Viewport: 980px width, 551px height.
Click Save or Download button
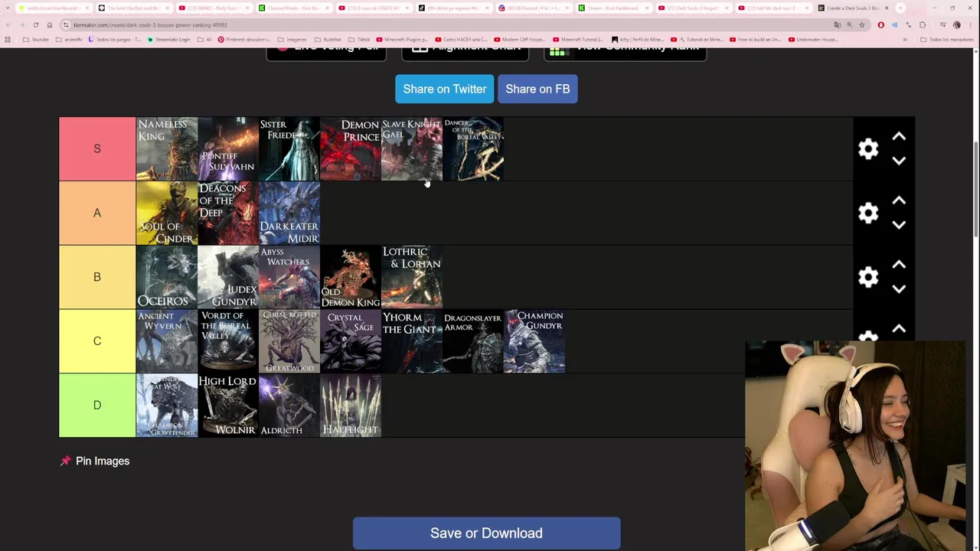[x=486, y=533]
